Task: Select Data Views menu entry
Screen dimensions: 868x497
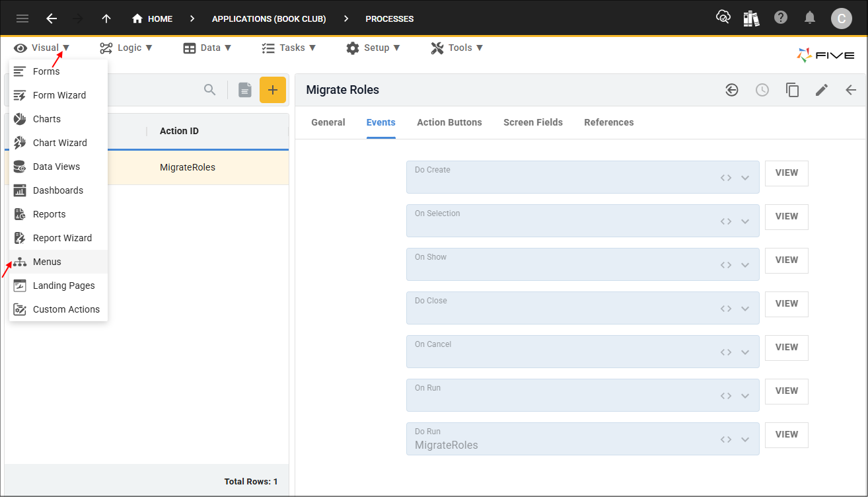Action: 58,167
